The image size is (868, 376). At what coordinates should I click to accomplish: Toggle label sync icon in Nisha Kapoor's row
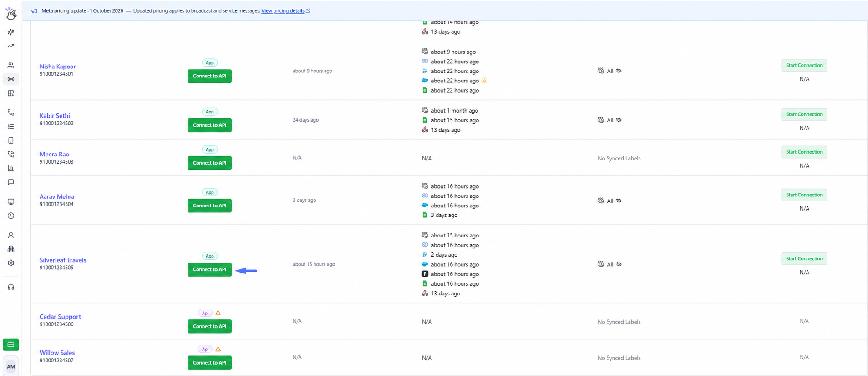click(x=619, y=71)
